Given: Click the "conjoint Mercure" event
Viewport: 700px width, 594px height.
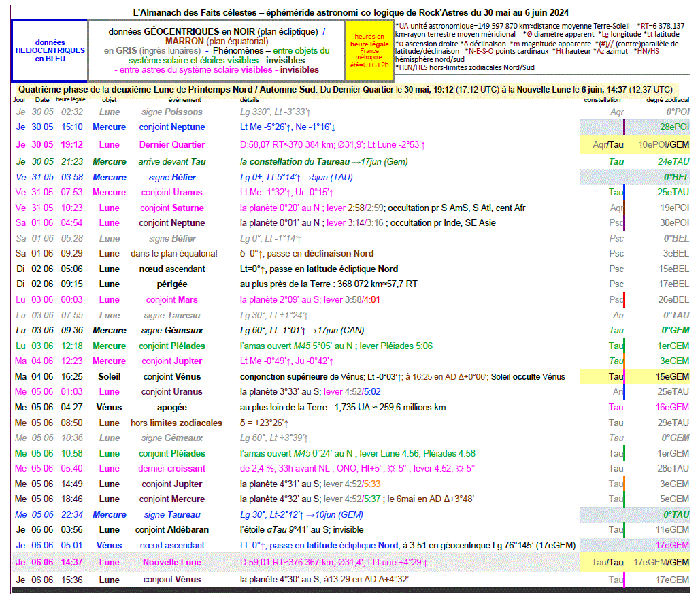Looking at the screenshot, I should [172, 499].
